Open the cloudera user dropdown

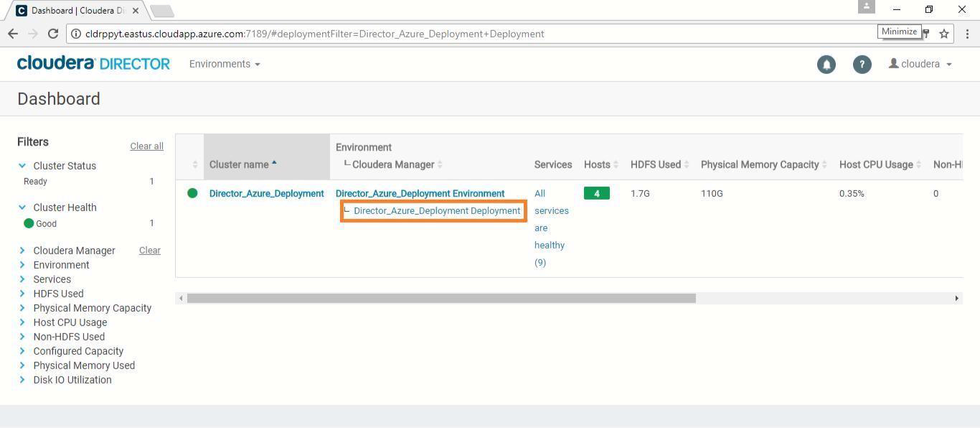pyautogui.click(x=920, y=64)
